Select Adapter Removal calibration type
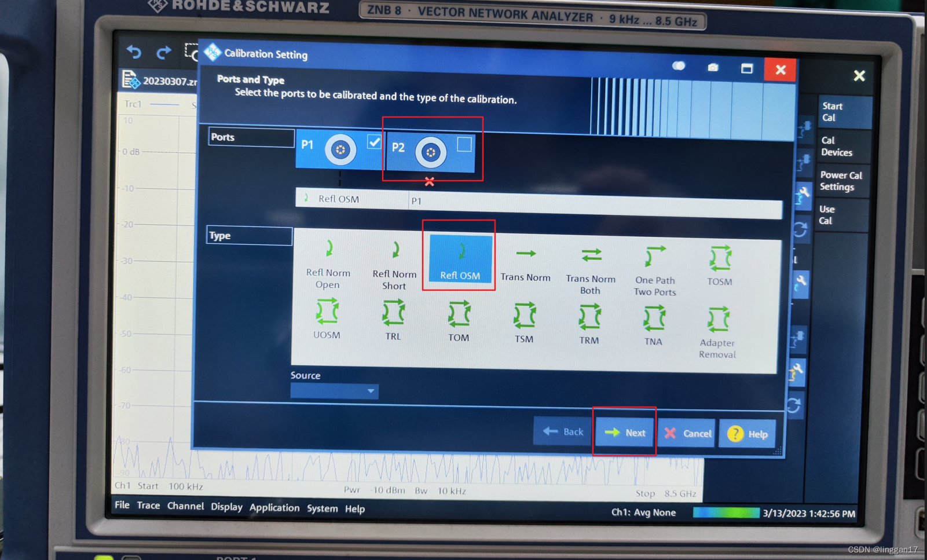Screen dimensions: 927x560 [717, 332]
